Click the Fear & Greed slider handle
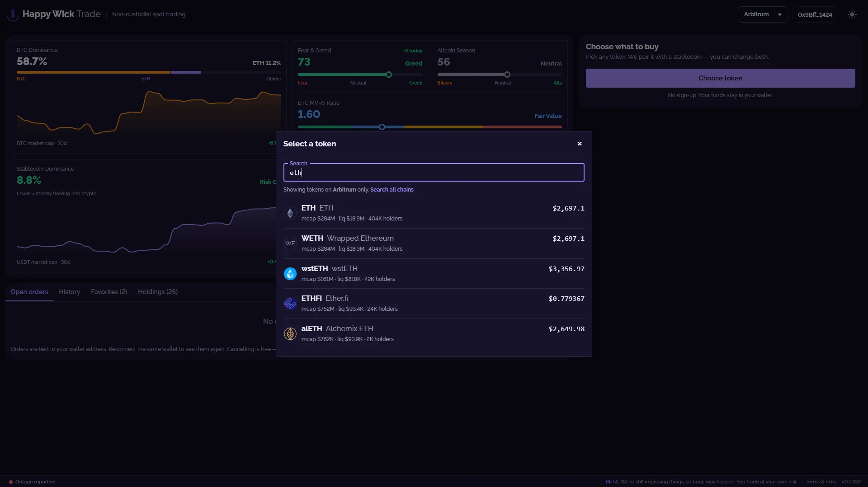868x487 pixels. coord(389,75)
